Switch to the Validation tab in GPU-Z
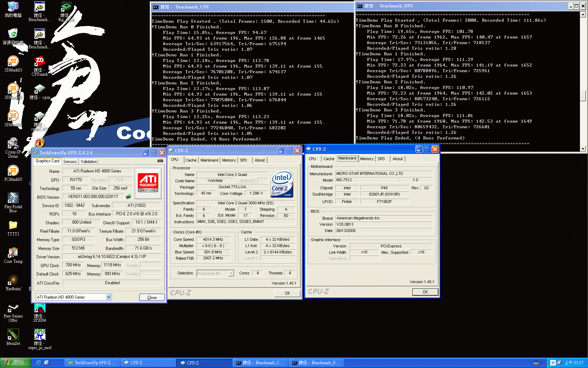The width and height of the screenshot is (588, 368). pos(89,161)
